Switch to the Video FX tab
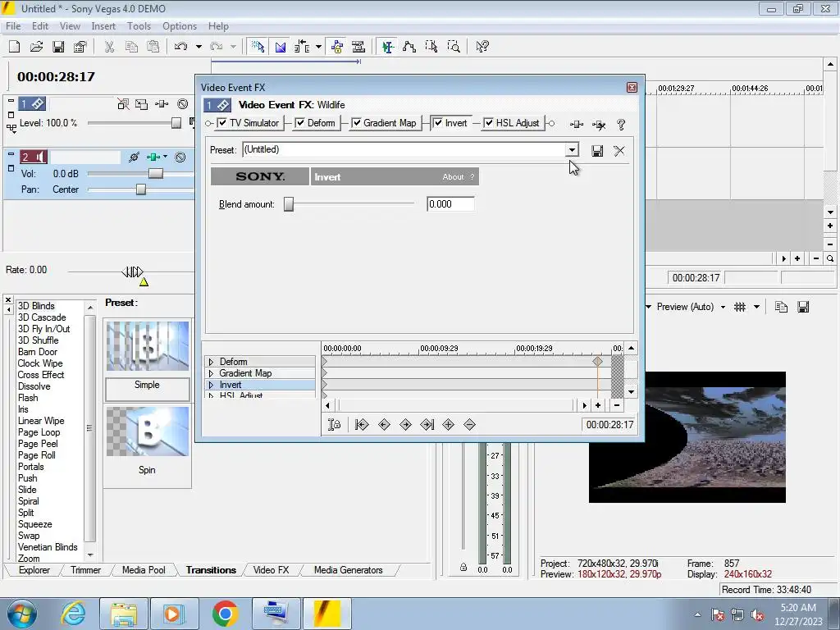 click(x=271, y=570)
